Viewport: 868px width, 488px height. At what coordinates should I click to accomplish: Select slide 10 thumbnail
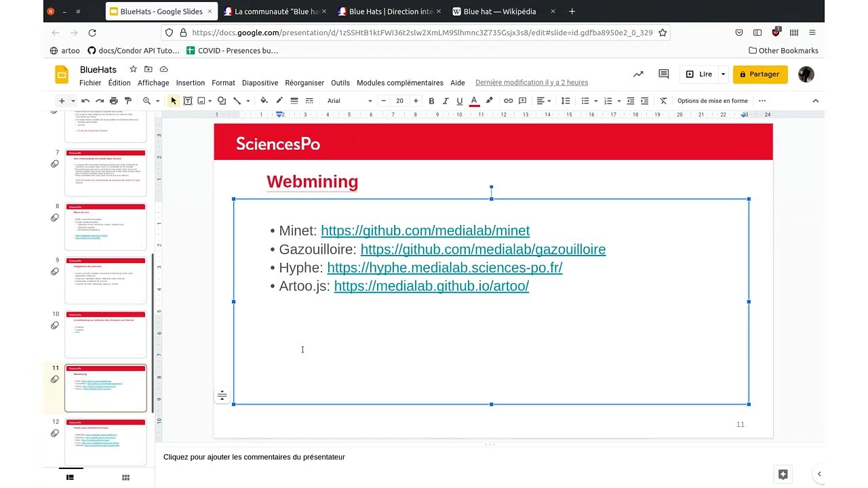[105, 335]
